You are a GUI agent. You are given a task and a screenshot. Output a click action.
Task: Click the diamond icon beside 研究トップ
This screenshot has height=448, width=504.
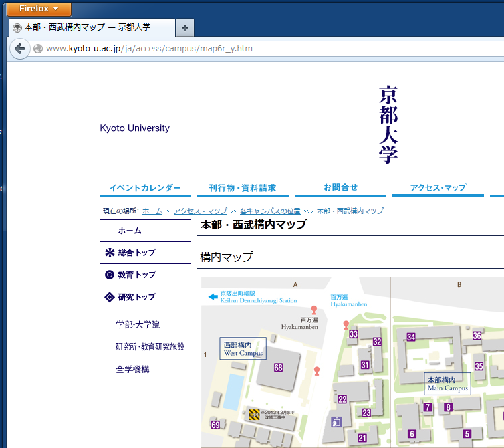(110, 297)
